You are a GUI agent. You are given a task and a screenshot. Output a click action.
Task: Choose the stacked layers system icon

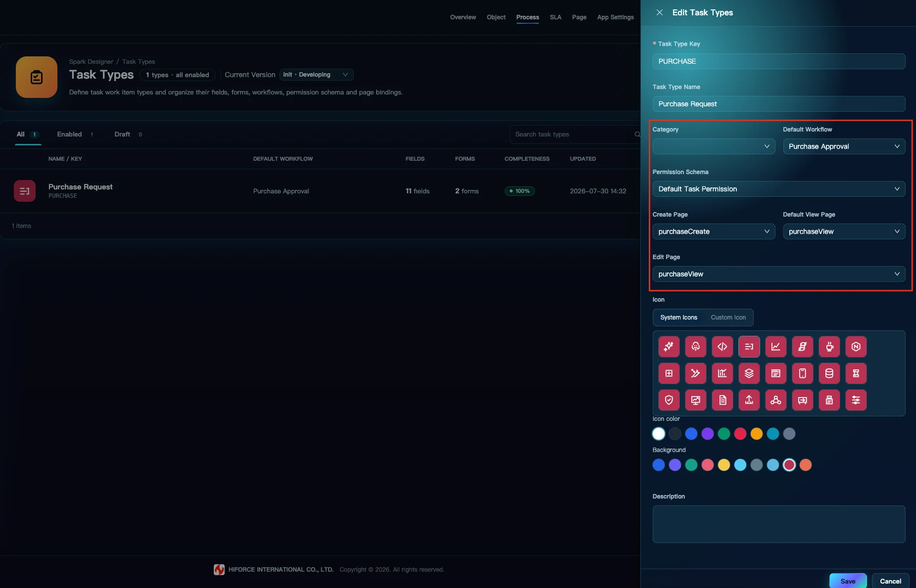tap(749, 373)
